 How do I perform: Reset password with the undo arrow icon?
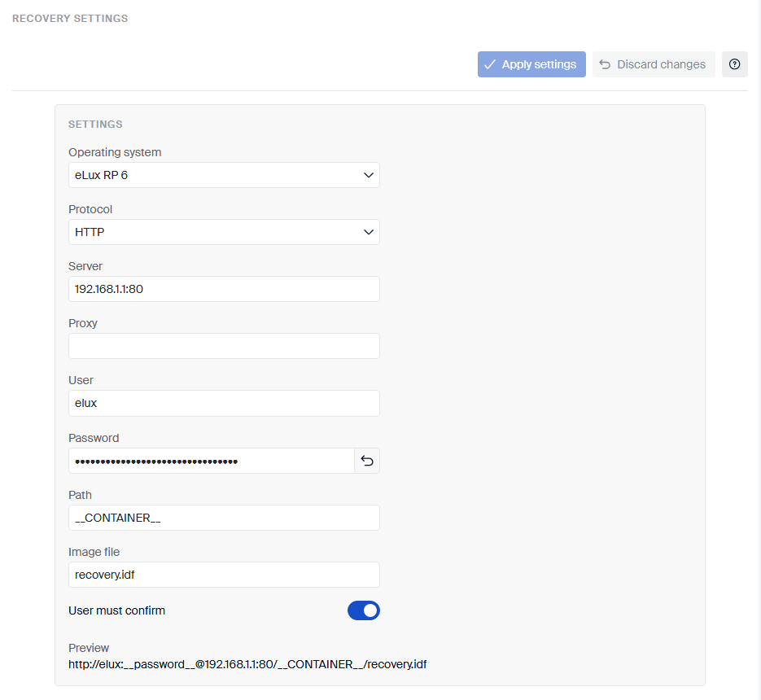pyautogui.click(x=367, y=461)
